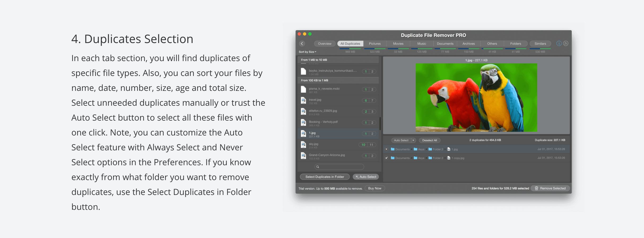
Task: Open the Folders tab
Action: (516, 44)
